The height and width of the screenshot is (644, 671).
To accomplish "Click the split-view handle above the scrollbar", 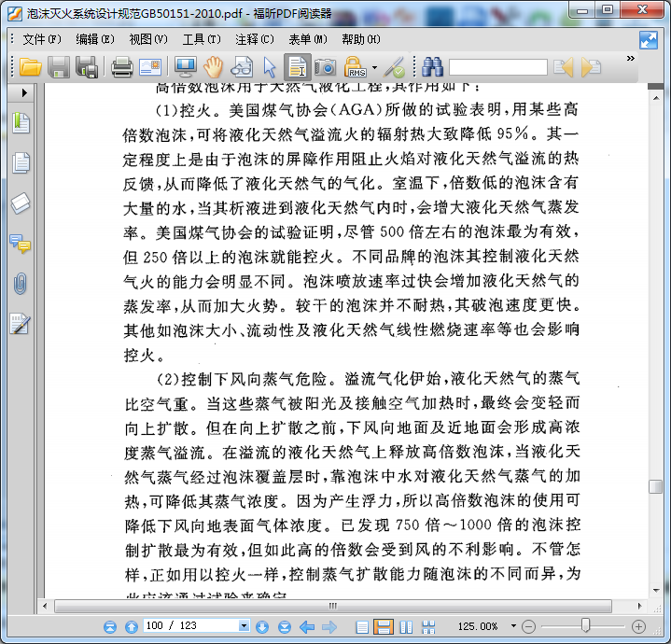I will [655, 87].
